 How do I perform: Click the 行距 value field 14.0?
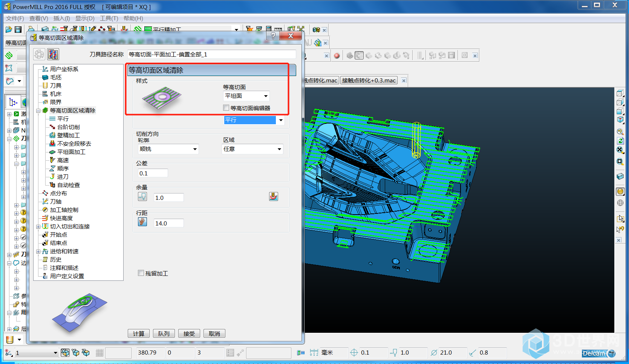169,223
